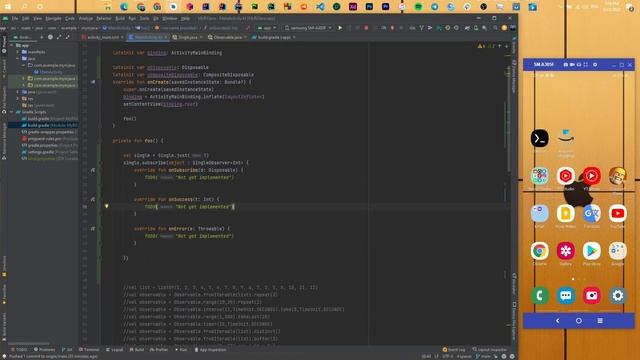Tap the Back button on phone mirror
Screen dimensions: 640x360
point(558,321)
